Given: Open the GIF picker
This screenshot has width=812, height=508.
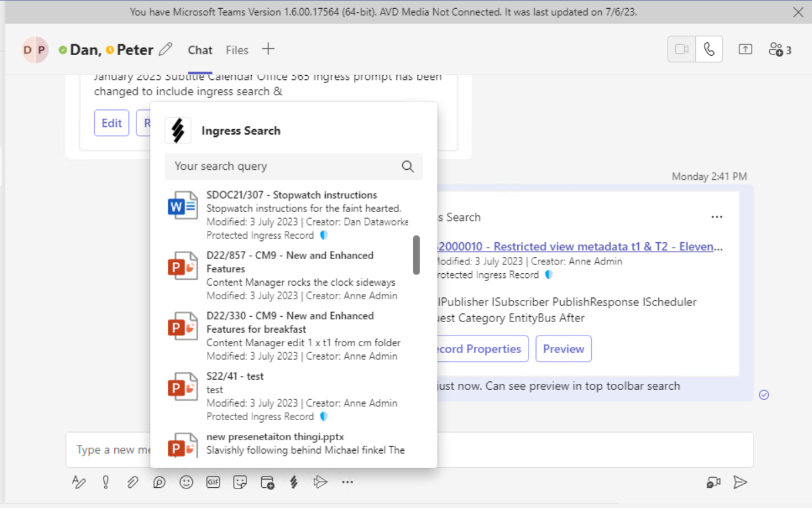Looking at the screenshot, I should point(213,482).
